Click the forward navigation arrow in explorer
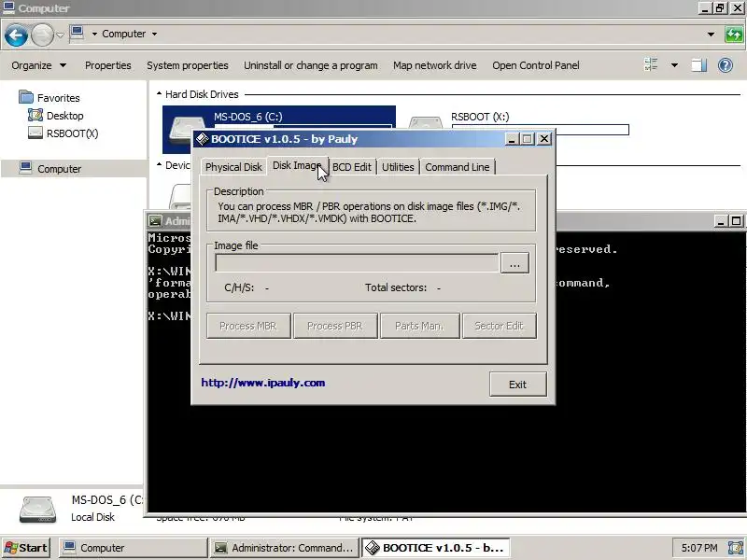Viewport: 747px width, 560px height. (42, 35)
